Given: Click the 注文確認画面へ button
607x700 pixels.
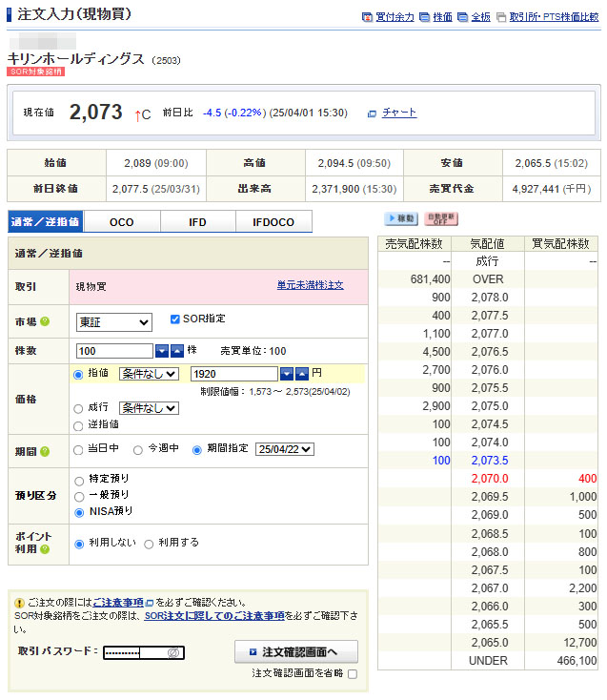Looking at the screenshot, I should (x=295, y=652).
